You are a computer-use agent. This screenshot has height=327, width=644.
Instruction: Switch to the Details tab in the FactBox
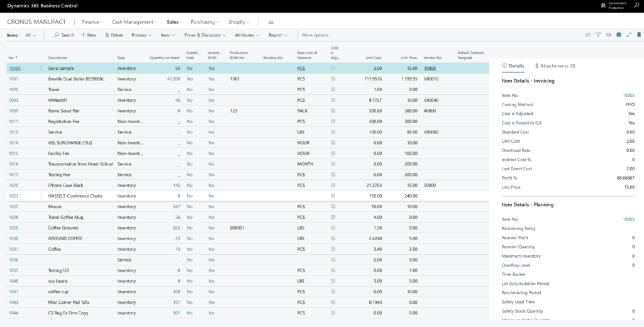[x=513, y=66]
